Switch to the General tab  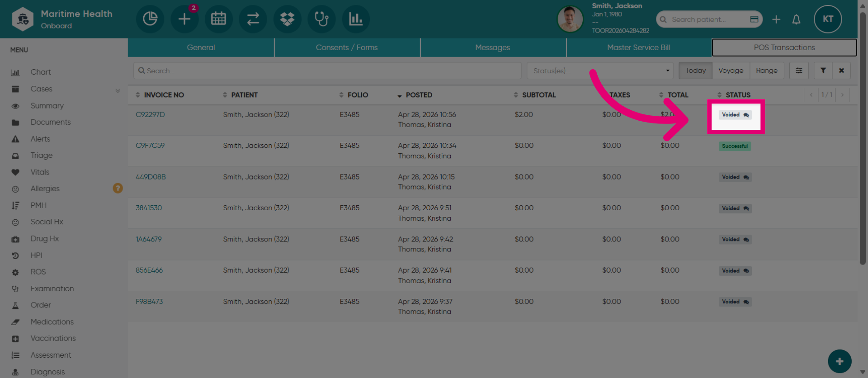pos(201,47)
